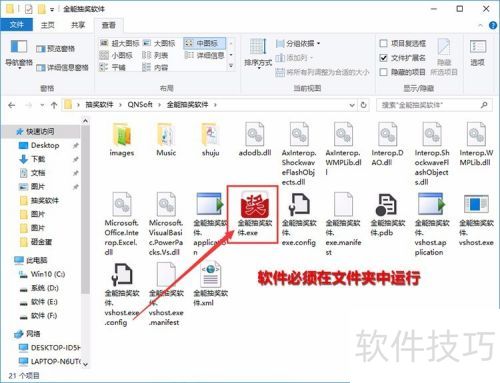Viewport: 500px width, 383px height.
Task: Select Interop.ShockwaveFlashObjects.dll file
Action: (432, 154)
